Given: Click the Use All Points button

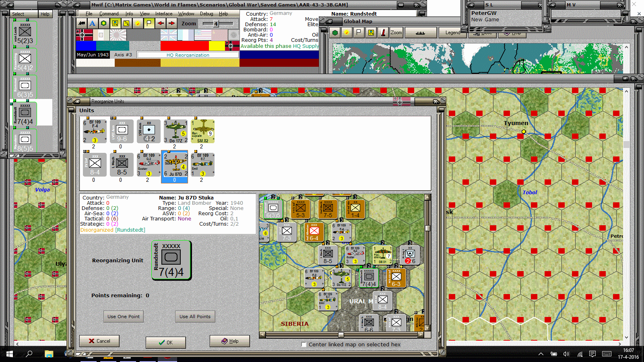Looking at the screenshot, I should (x=195, y=317).
